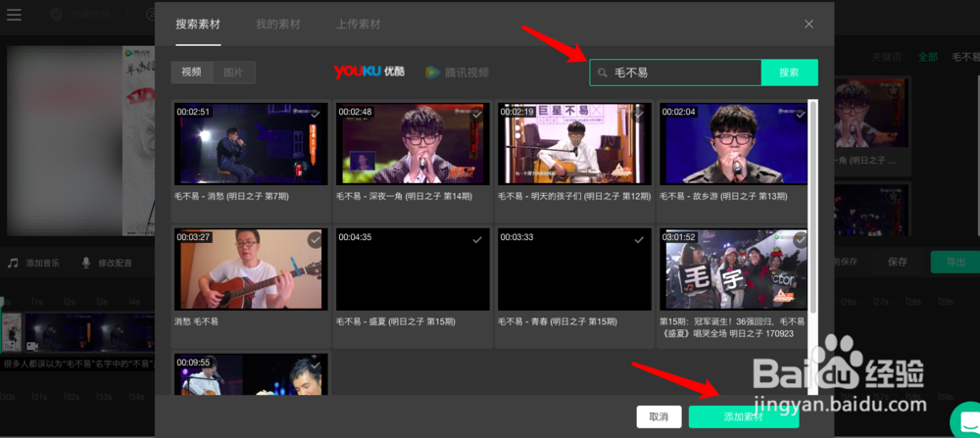The height and width of the screenshot is (438, 980).
Task: Switch to the 上传素材 tab
Action: point(359,24)
